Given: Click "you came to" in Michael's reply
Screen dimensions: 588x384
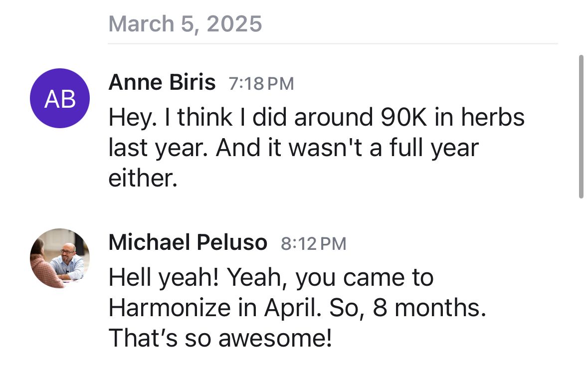Looking at the screenshot, I should (x=365, y=278).
